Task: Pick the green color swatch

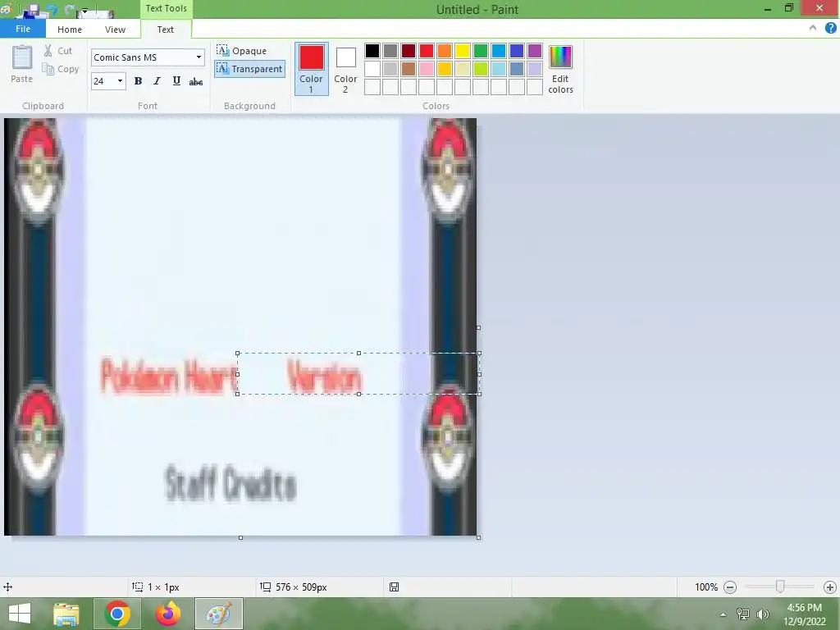Action: click(481, 51)
